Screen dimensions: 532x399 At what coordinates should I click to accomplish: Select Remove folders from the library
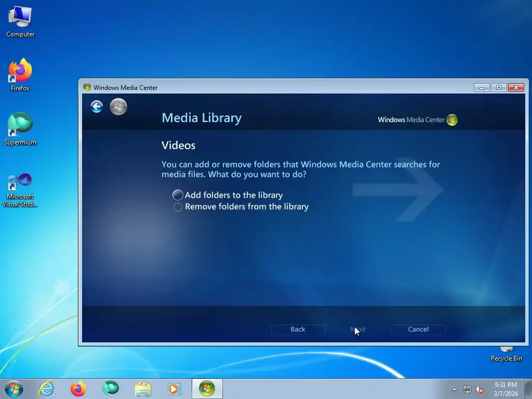point(241,207)
